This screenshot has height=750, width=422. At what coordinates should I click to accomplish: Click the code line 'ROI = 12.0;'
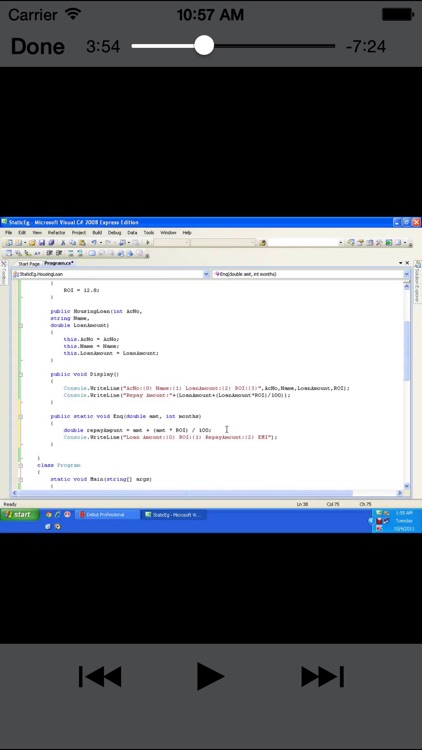[81, 290]
